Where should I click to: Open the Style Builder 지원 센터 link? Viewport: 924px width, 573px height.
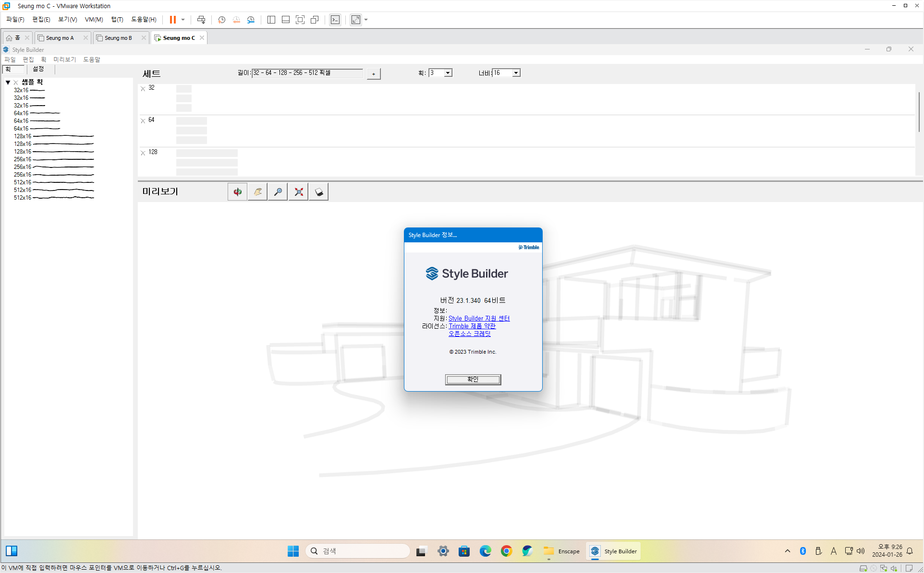click(x=479, y=318)
